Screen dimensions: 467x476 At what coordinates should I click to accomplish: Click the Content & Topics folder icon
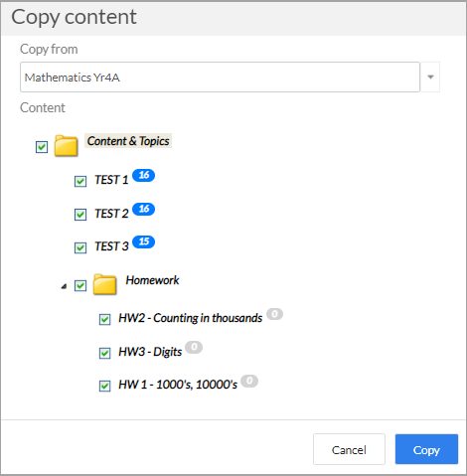point(67,146)
